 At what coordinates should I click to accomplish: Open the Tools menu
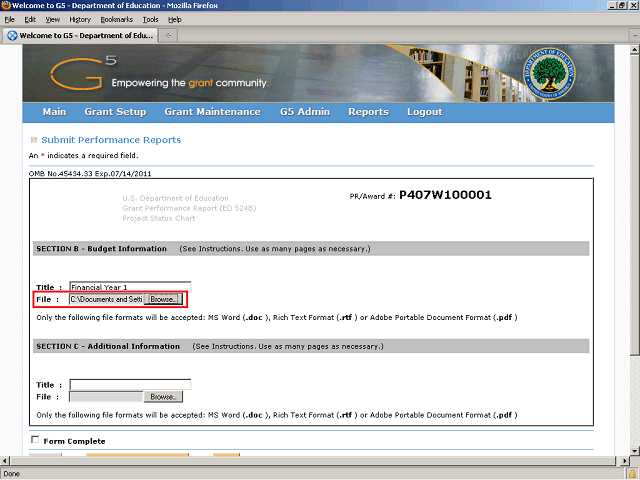[150, 20]
